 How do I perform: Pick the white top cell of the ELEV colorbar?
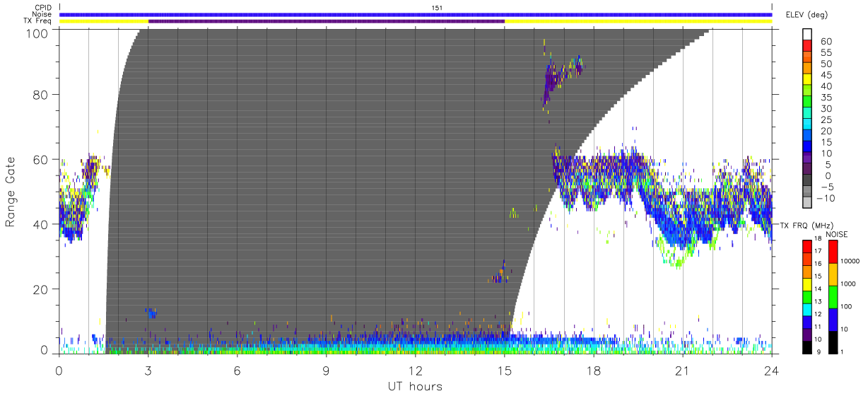tap(808, 35)
